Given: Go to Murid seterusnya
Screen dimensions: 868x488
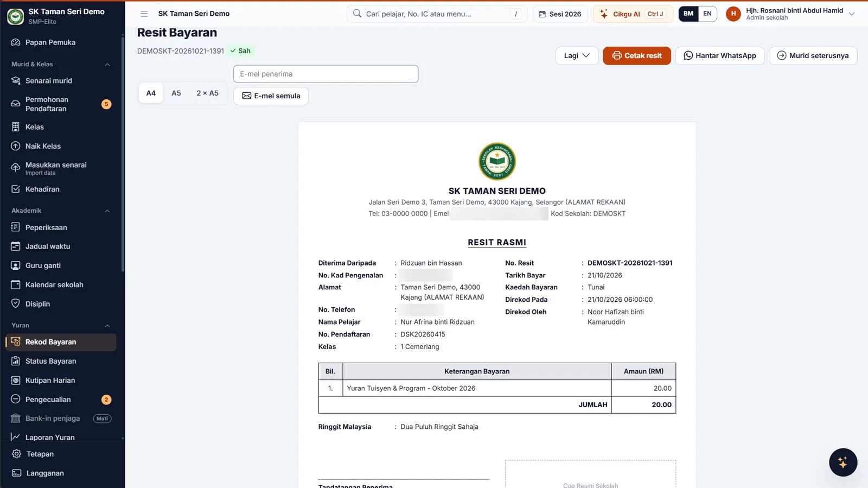Looking at the screenshot, I should pos(813,55).
